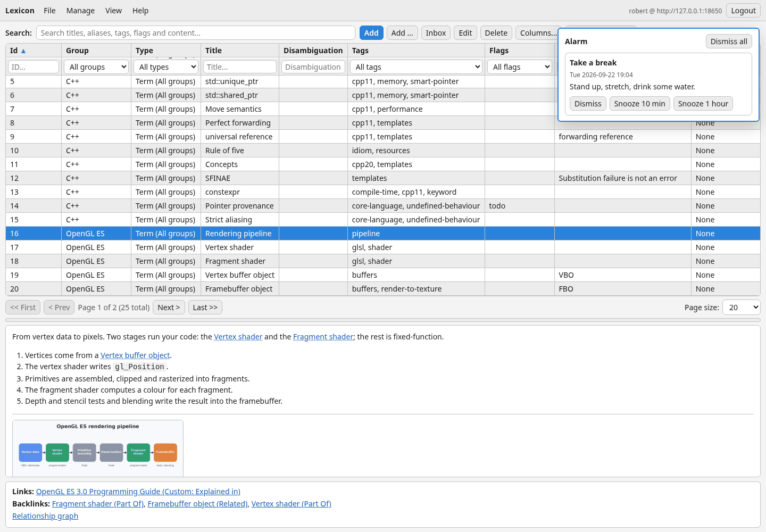Go to the Next page

tap(169, 307)
